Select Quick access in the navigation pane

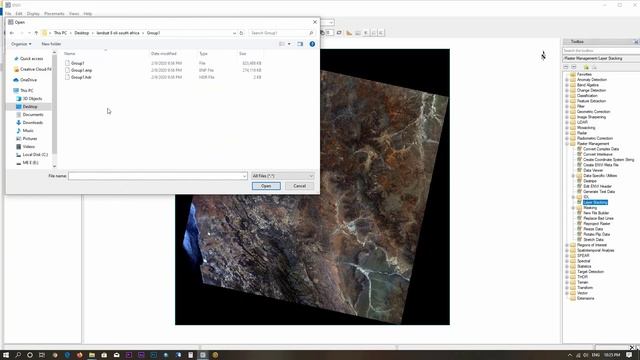coord(31,59)
